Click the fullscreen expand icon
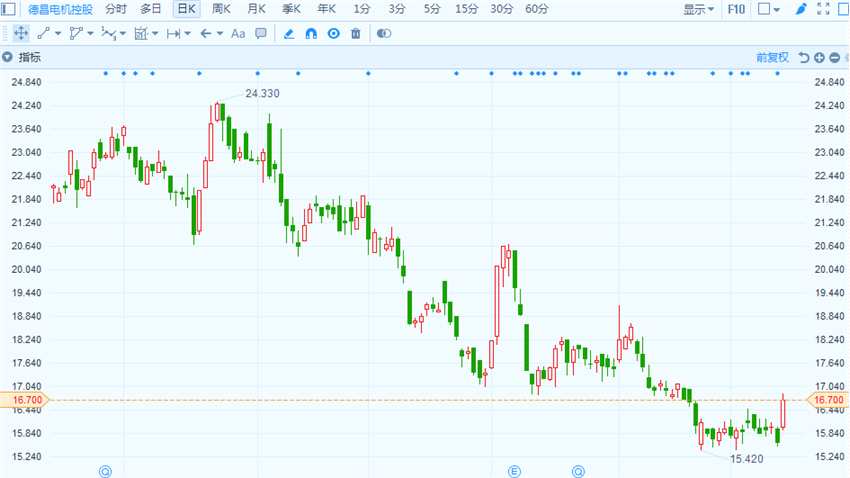This screenshot has height=478, width=850. (823, 9)
